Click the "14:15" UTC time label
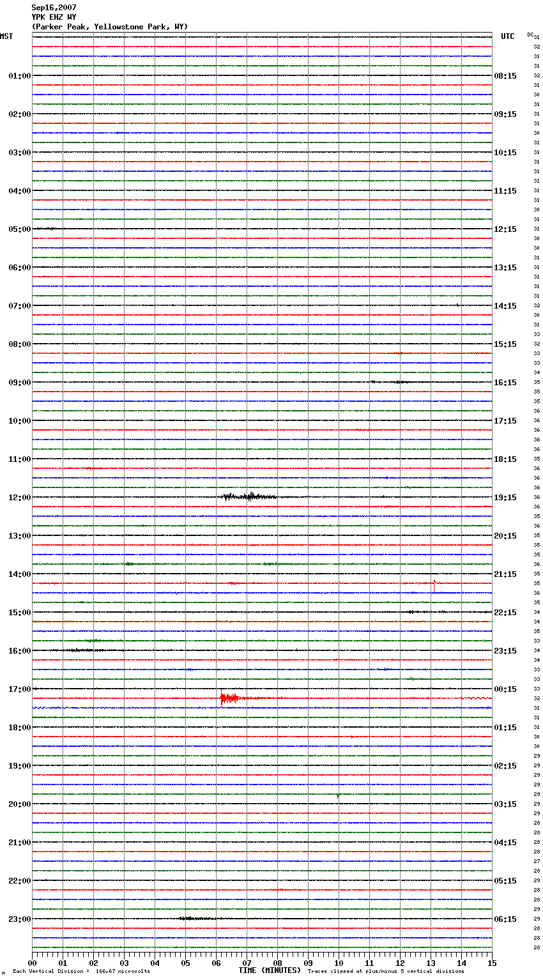The image size is (543, 980). click(x=505, y=306)
